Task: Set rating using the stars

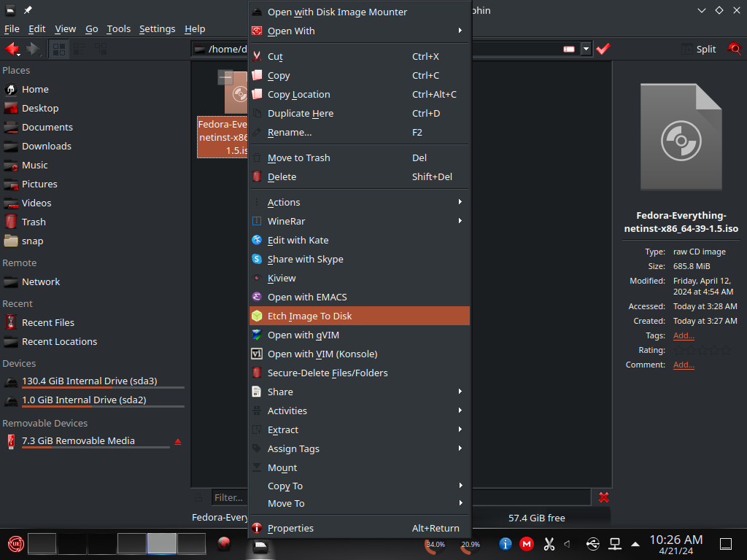Action: pyautogui.click(x=703, y=351)
